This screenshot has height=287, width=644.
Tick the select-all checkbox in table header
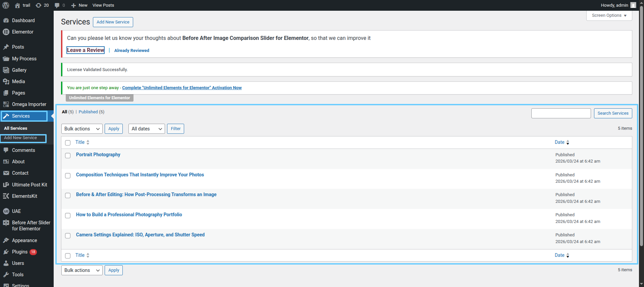point(68,143)
